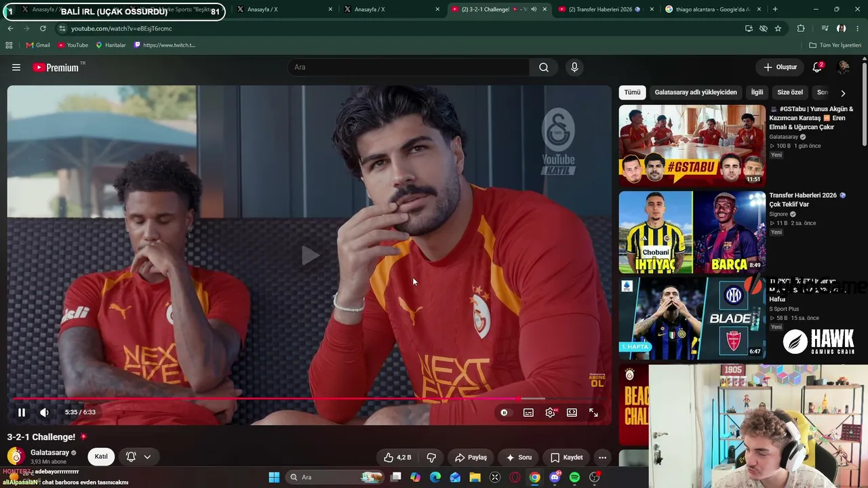Image resolution: width=868 pixels, height=488 pixels.
Task: Open YouTube notifications bell
Action: coord(817,67)
